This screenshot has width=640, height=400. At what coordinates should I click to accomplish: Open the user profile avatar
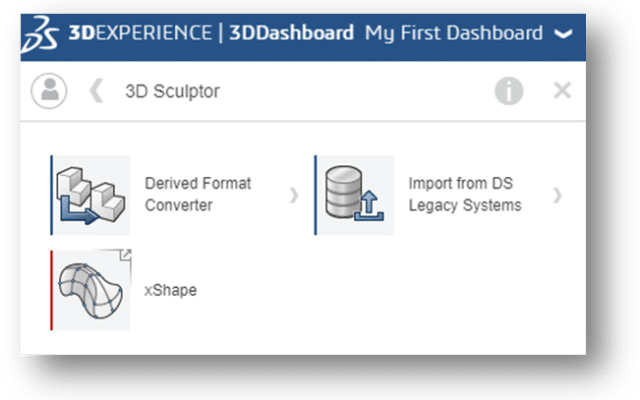[47, 91]
